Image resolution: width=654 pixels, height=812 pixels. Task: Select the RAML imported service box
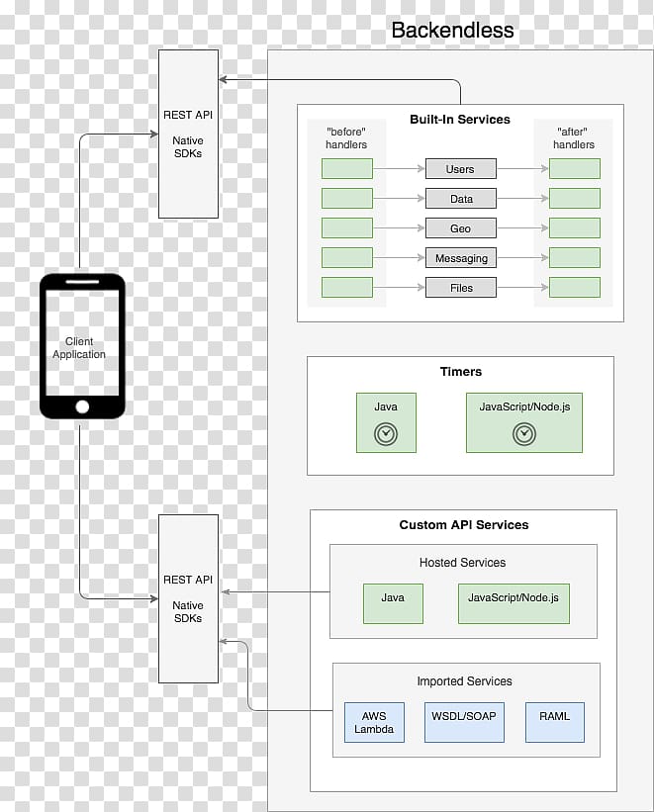554,722
